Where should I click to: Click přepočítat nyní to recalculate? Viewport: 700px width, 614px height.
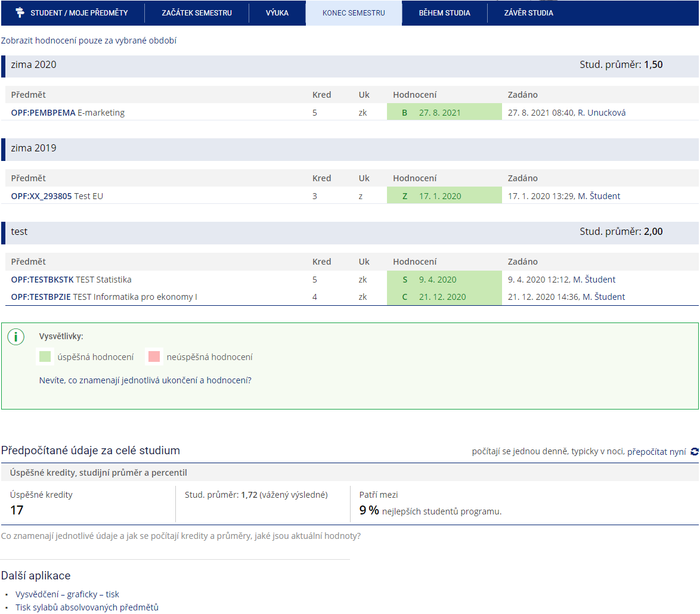tap(656, 452)
